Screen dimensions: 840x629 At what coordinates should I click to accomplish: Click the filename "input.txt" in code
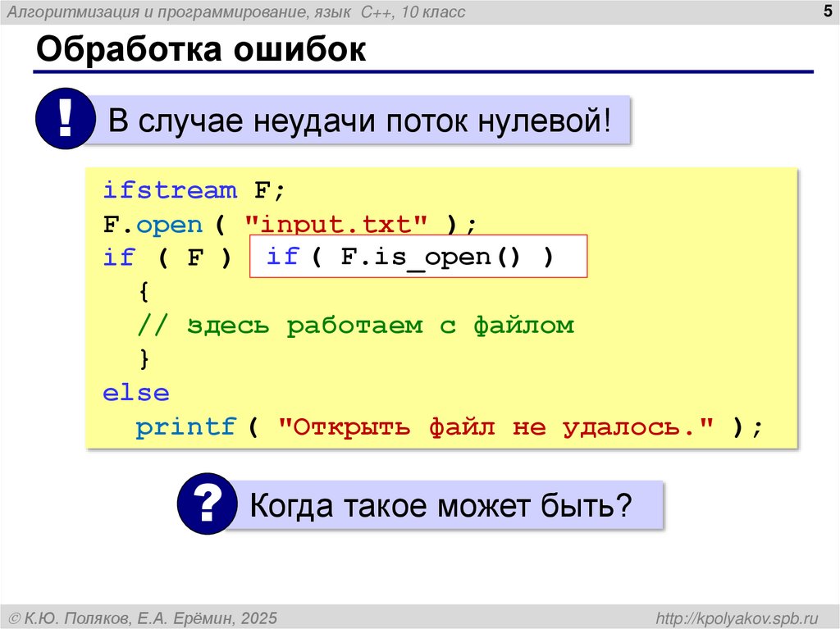tap(335, 223)
